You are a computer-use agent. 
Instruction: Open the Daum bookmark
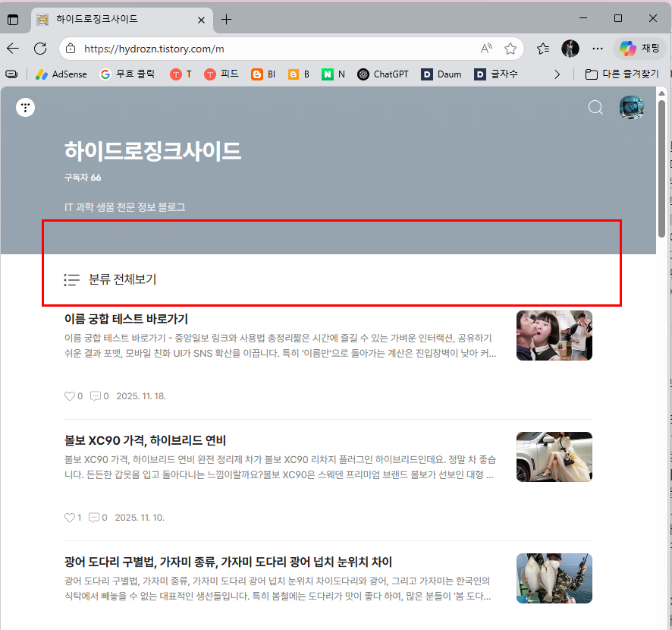[441, 74]
